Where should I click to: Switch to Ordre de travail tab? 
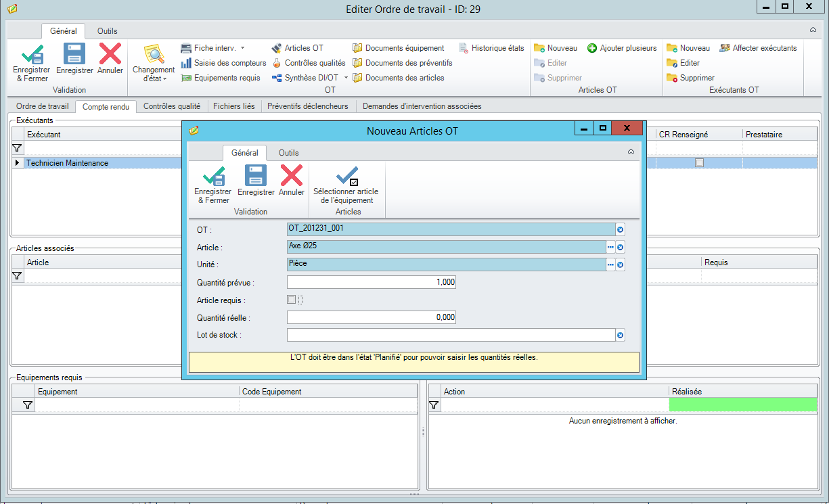[x=43, y=106]
